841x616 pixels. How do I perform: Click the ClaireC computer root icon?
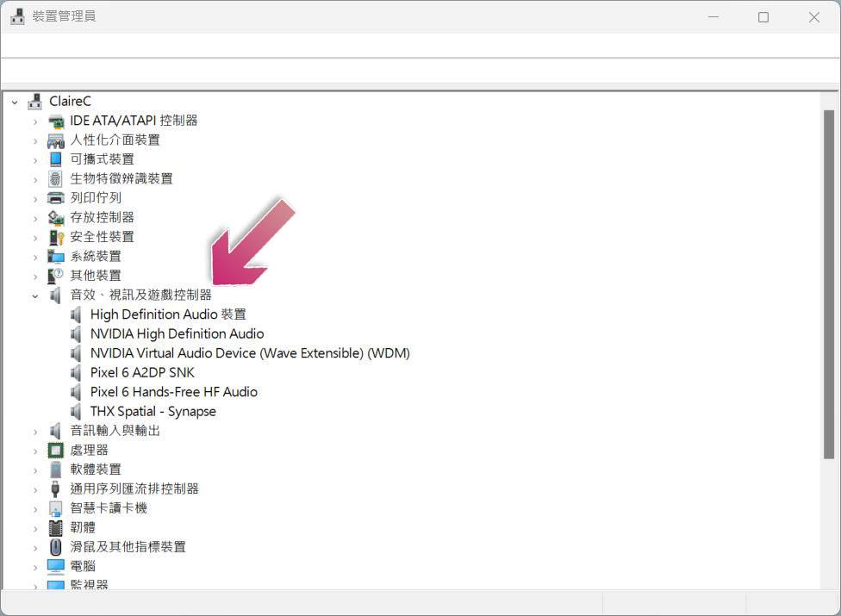tap(34, 102)
